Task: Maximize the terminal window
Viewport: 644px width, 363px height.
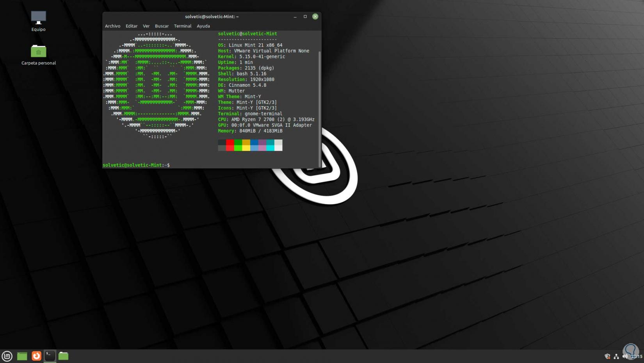Action: (x=305, y=16)
